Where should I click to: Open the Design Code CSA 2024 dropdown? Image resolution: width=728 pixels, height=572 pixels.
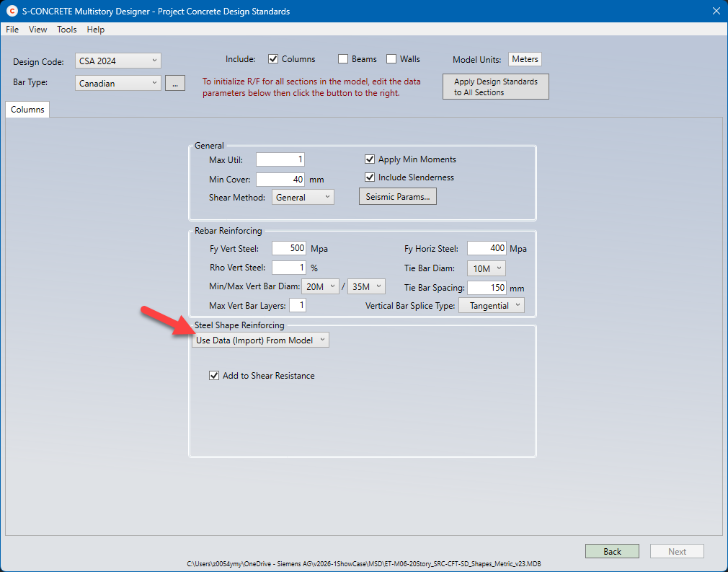tap(118, 61)
